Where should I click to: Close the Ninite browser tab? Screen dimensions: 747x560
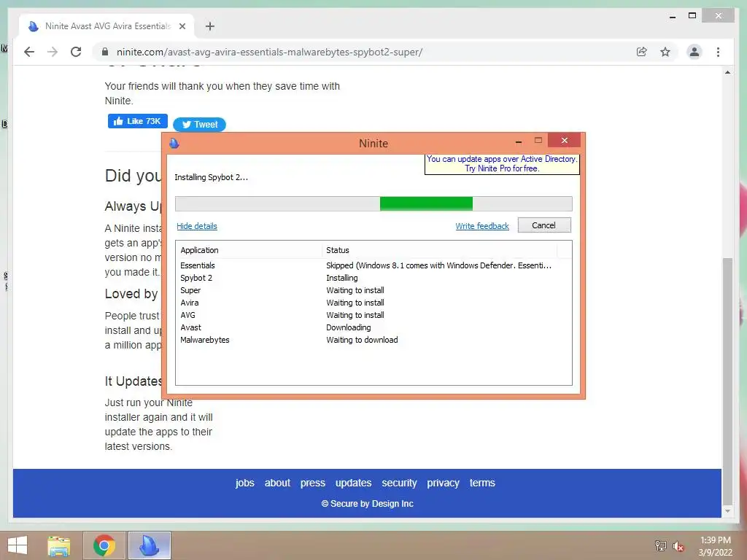[182, 26]
